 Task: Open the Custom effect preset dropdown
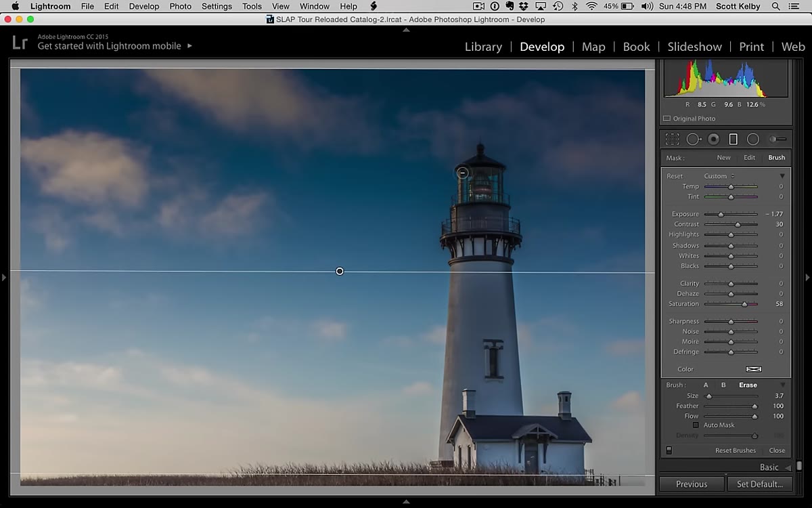[x=719, y=176]
